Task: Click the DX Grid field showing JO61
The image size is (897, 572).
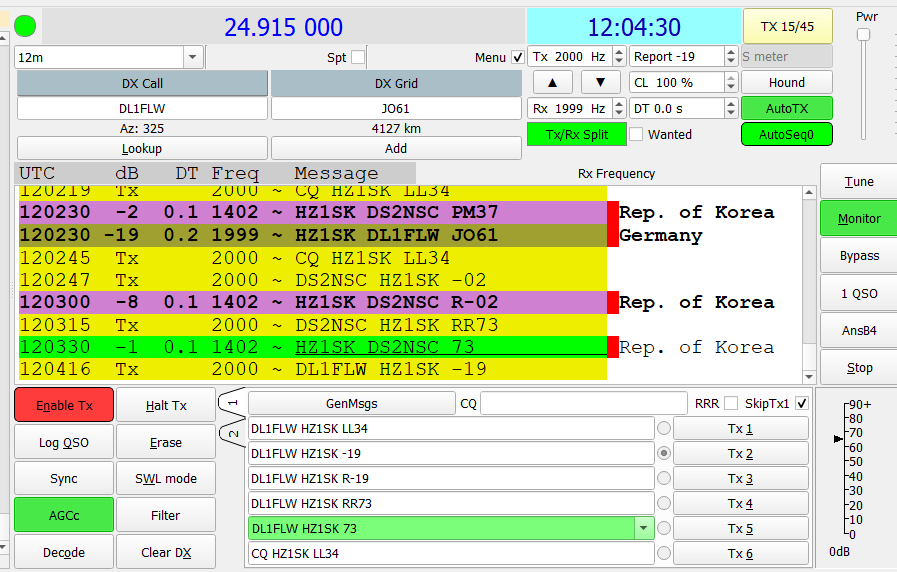Action: 396,108
